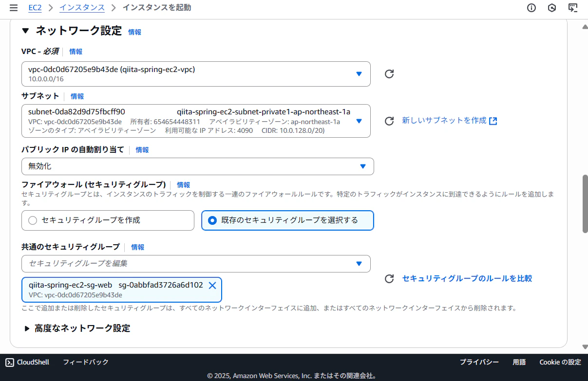Screen dimensions: 588x381
Task: Click 新しいサブネットを作成 link
Action: tap(444, 121)
